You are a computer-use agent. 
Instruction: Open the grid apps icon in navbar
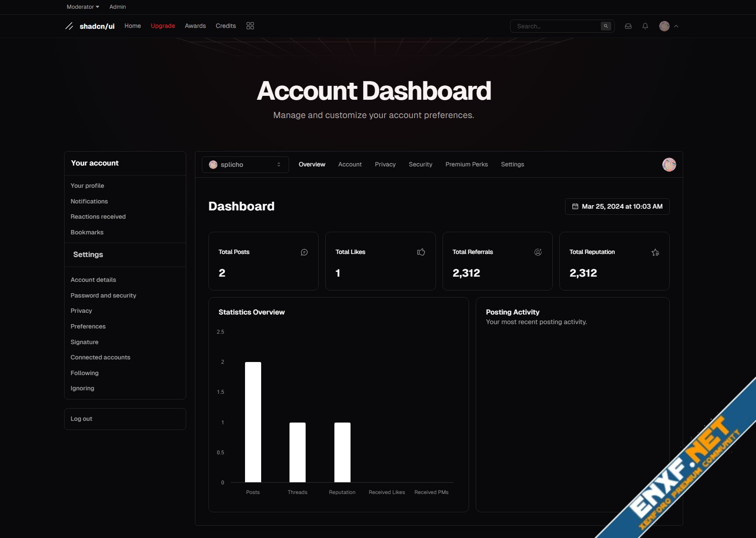pyautogui.click(x=250, y=26)
